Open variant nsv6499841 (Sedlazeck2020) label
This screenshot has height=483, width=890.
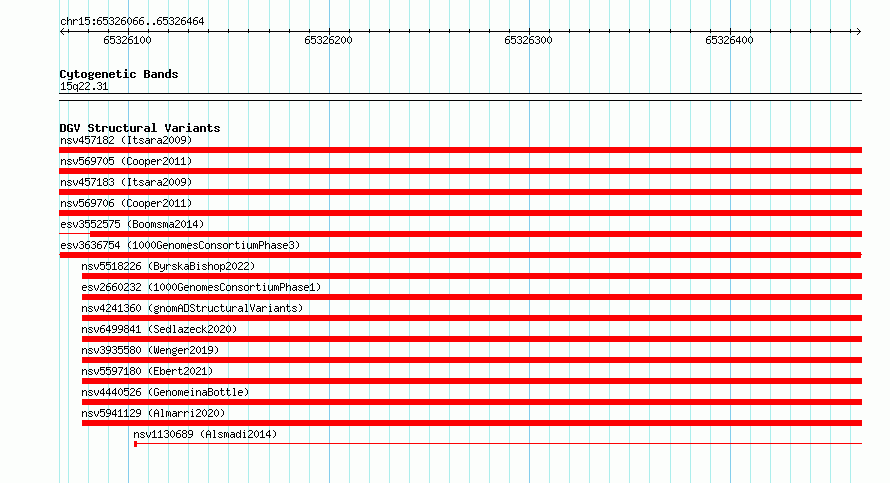[159, 329]
